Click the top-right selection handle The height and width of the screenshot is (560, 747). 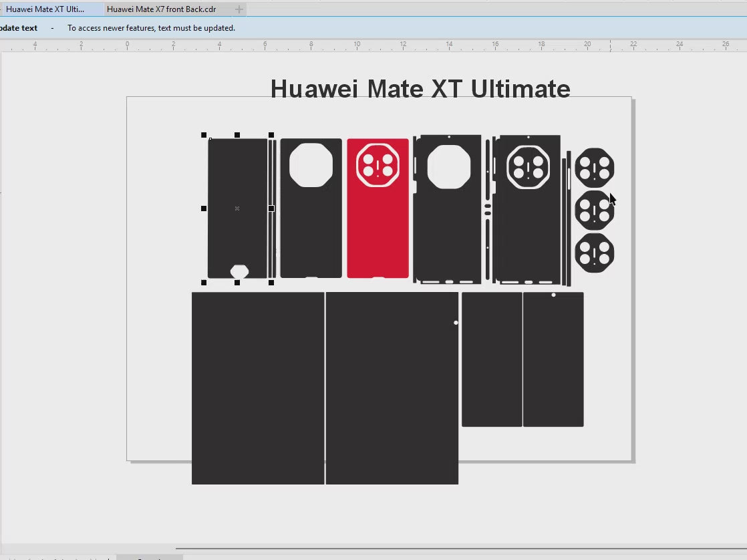point(271,135)
